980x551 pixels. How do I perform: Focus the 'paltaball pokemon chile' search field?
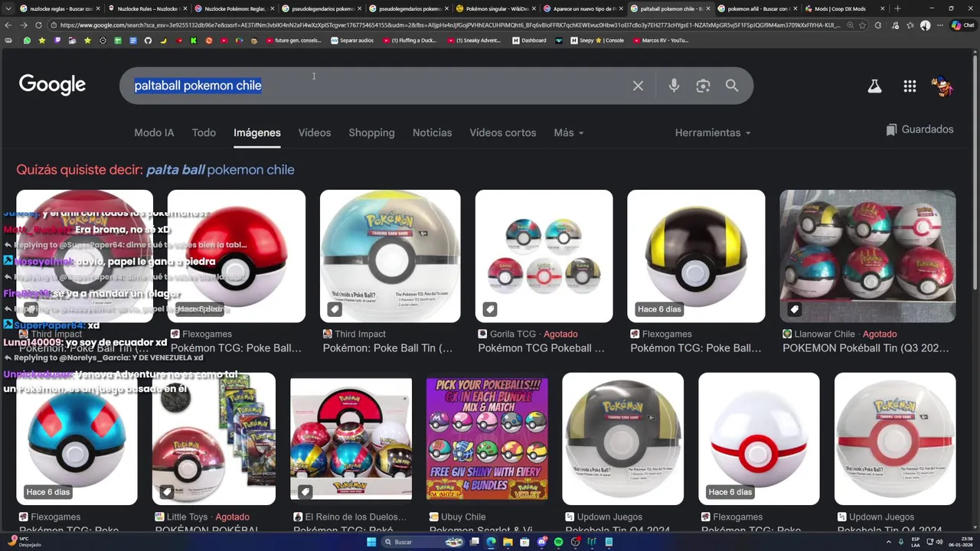click(375, 86)
